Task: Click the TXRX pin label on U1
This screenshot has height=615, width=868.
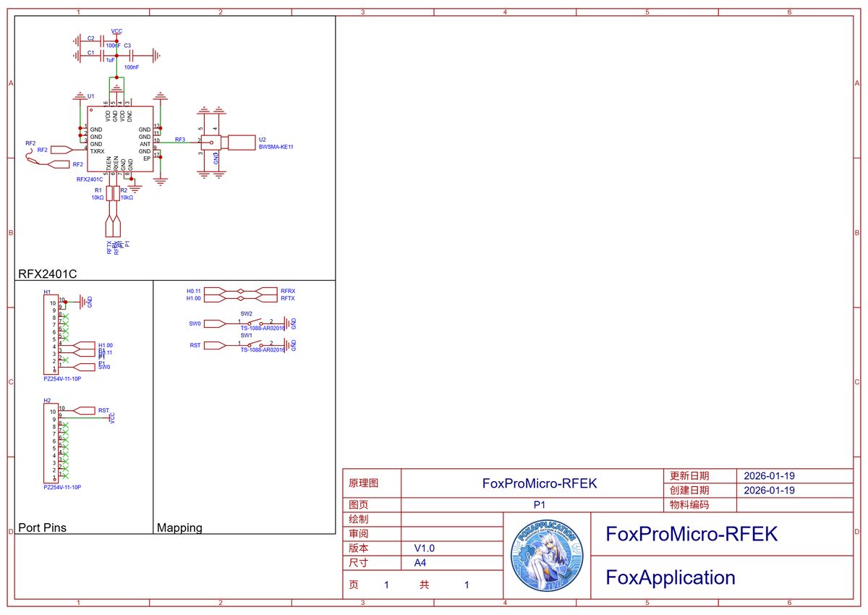Action: click(98, 151)
